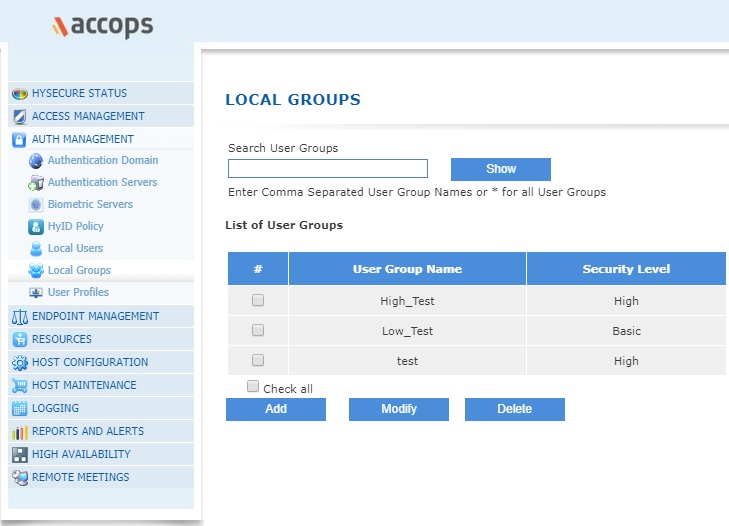This screenshot has width=729, height=526.
Task: Open HyID Policy link
Action: coord(75,226)
